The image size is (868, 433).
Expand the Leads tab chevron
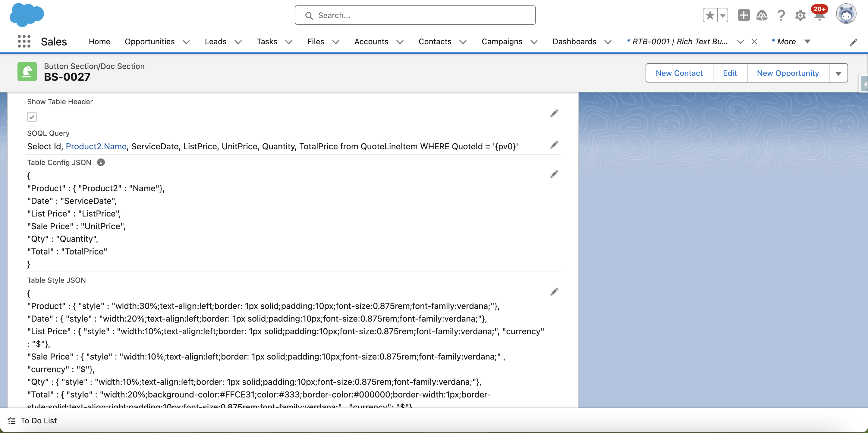point(238,42)
